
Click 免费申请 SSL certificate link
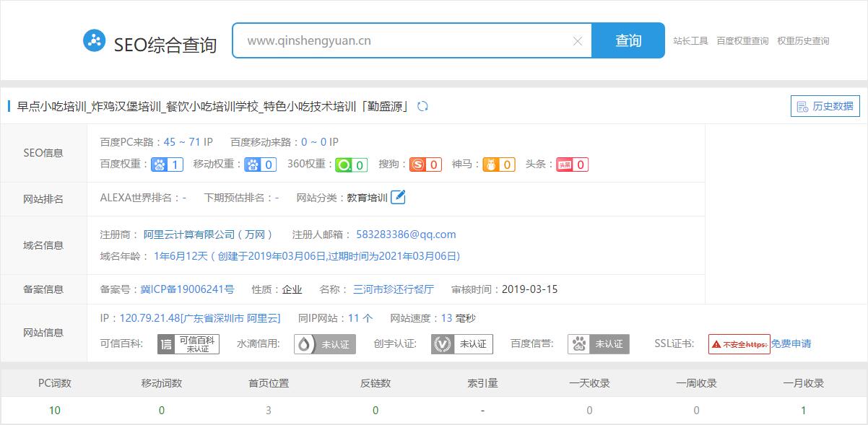coord(791,343)
